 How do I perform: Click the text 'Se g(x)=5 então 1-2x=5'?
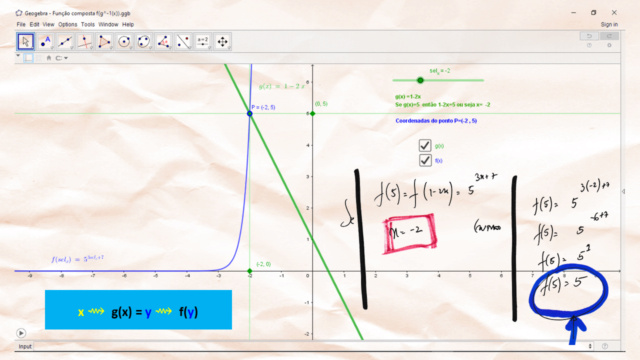pyautogui.click(x=425, y=105)
